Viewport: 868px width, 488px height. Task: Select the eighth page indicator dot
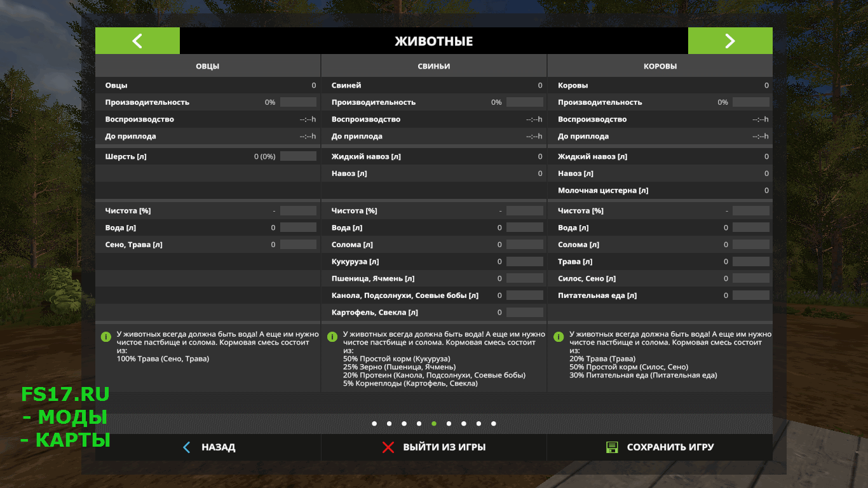point(478,423)
